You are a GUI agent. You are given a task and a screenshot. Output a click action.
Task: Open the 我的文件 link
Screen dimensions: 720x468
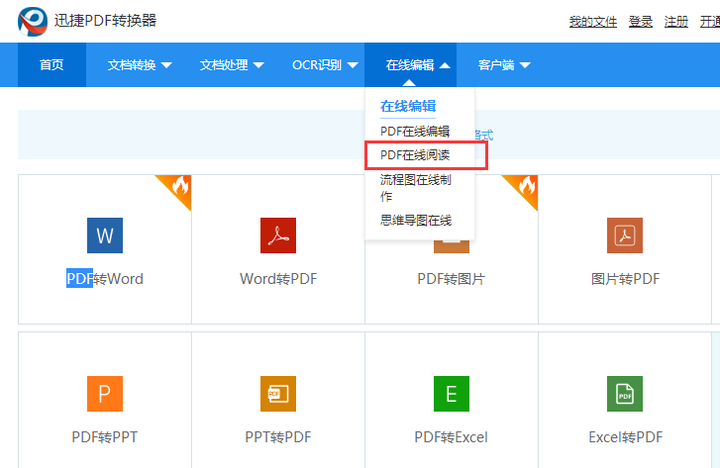click(593, 22)
